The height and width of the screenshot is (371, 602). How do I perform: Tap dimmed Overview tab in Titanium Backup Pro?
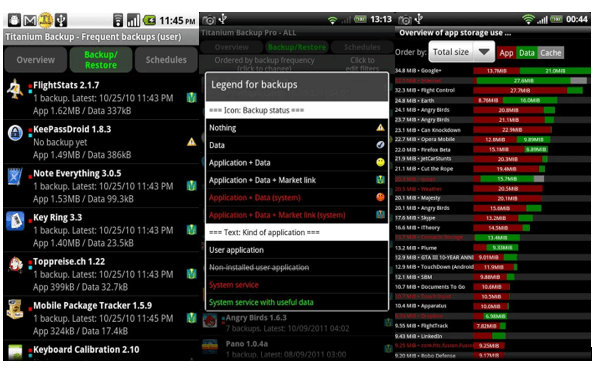click(232, 47)
